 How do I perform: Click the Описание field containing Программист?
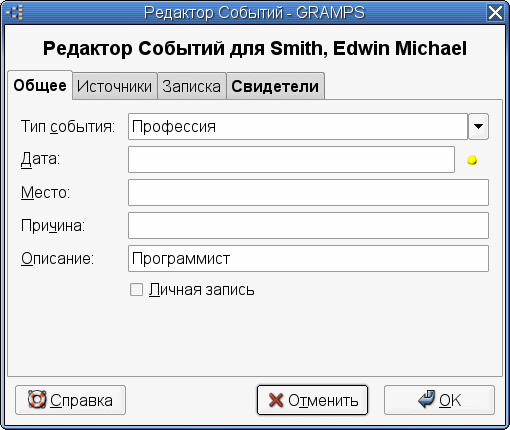point(308,258)
